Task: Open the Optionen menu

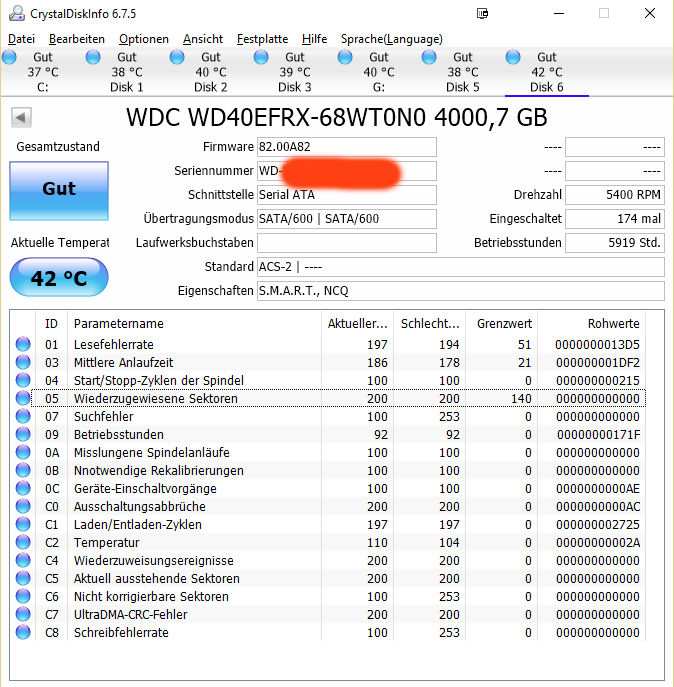Action: click(x=144, y=39)
